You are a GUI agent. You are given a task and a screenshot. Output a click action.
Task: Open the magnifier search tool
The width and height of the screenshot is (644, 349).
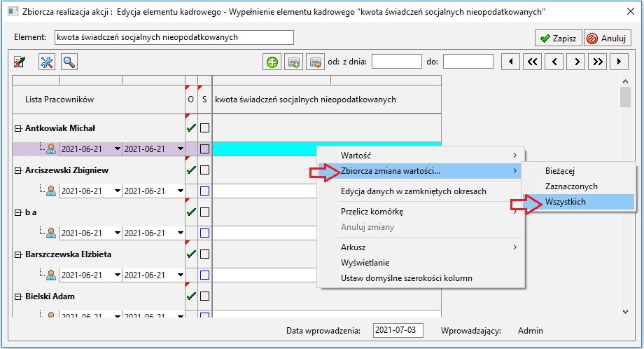coord(69,62)
